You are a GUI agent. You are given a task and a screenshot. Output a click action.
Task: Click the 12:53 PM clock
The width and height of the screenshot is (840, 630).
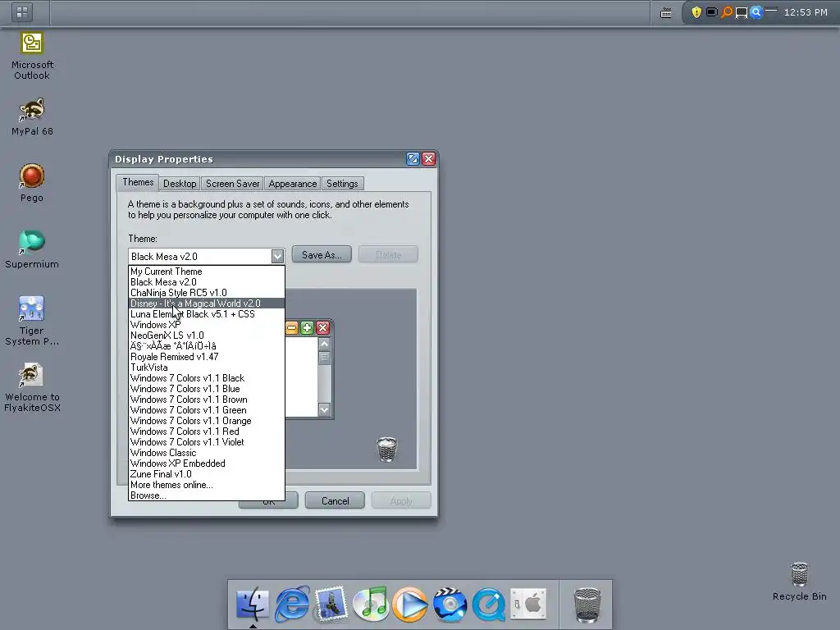pyautogui.click(x=806, y=11)
